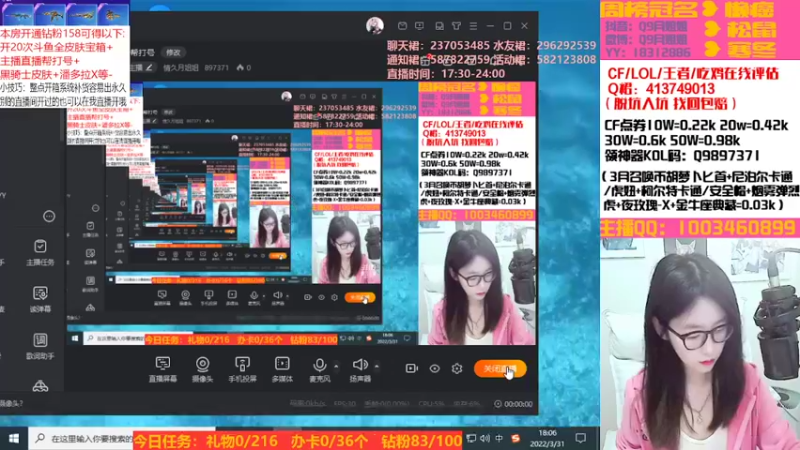Click the pencil edit icon beside 主播
Screen dimensions: 800x450
[149, 67]
